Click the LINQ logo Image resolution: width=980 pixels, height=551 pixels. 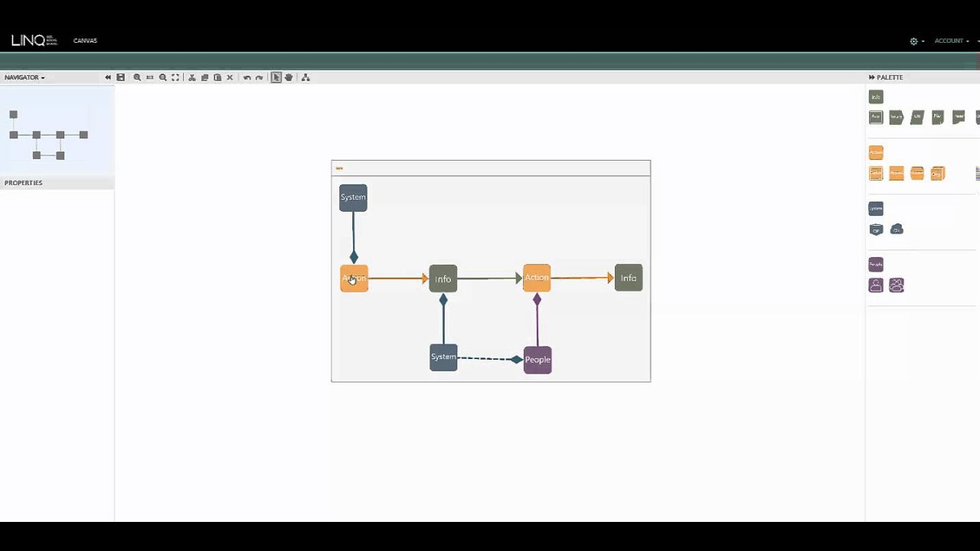tap(34, 41)
